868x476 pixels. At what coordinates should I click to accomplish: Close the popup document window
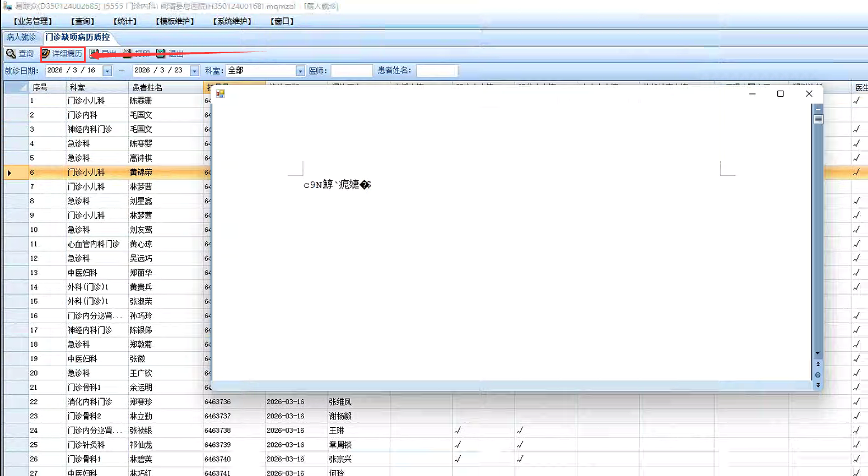pyautogui.click(x=809, y=94)
